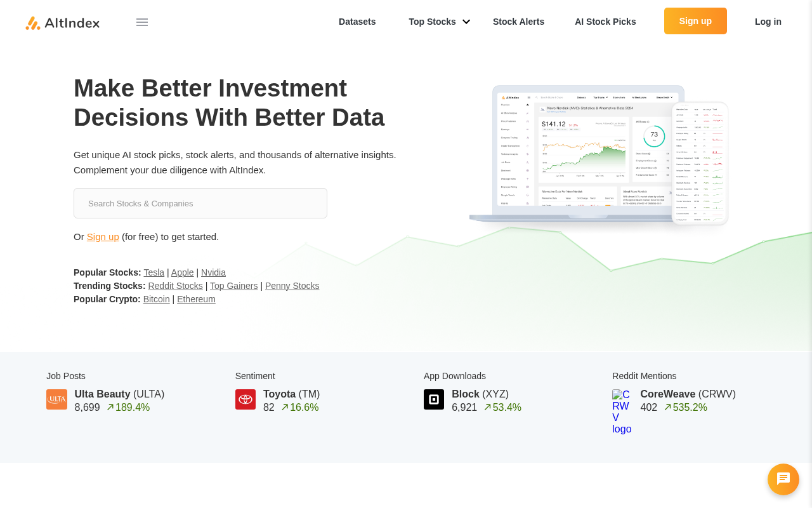Image resolution: width=812 pixels, height=508 pixels.
Task: Open the hamburger navigation menu
Action: 141,22
